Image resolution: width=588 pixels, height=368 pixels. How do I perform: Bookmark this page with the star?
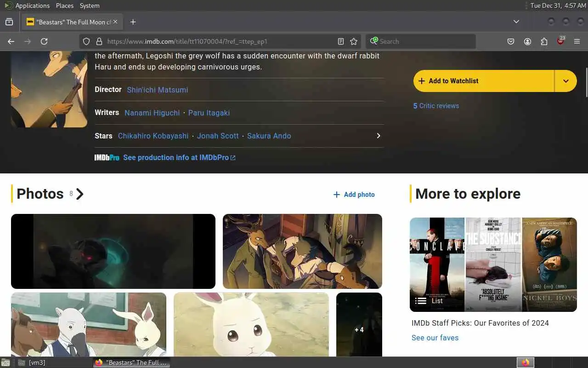[x=354, y=41]
